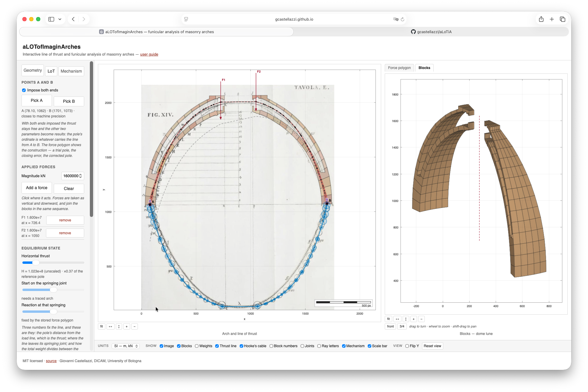Open the page menu icon in address bar
The image size is (588, 392).
point(186,19)
